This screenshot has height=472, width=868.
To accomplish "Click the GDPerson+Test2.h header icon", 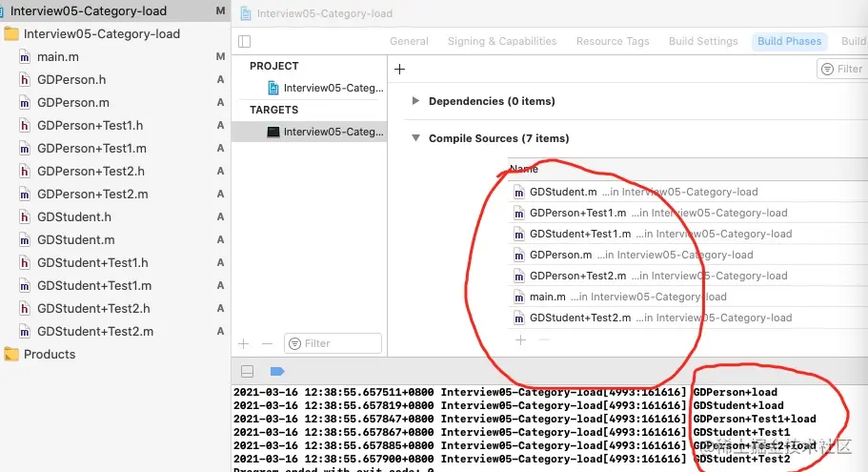I will point(25,172).
